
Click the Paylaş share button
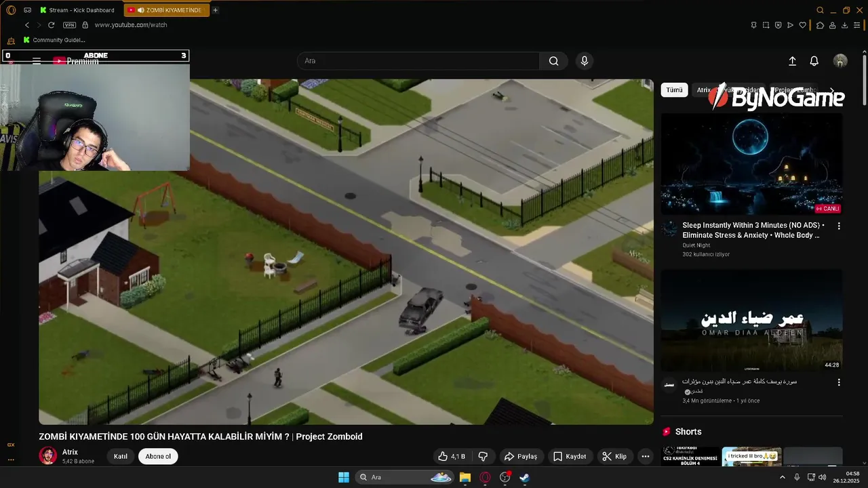[x=521, y=456]
